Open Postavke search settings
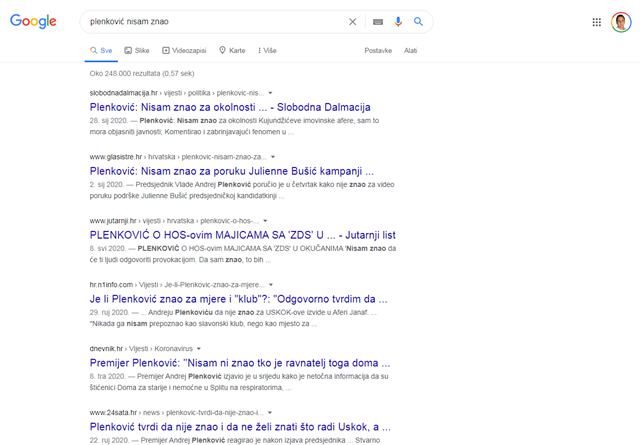The image size is (640, 445). (x=378, y=50)
